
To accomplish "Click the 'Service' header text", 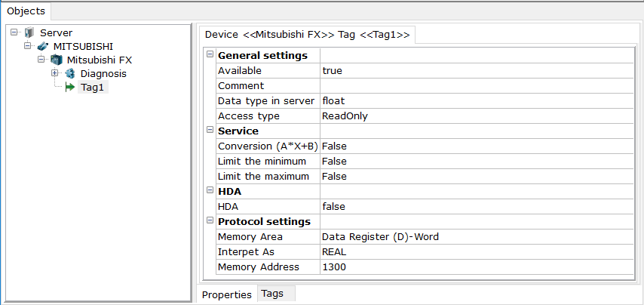I will (x=238, y=131).
